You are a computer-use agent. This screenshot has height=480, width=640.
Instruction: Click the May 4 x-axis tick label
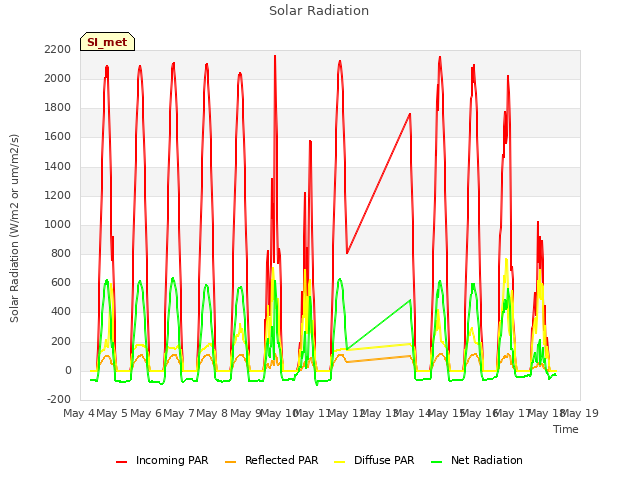tap(79, 413)
